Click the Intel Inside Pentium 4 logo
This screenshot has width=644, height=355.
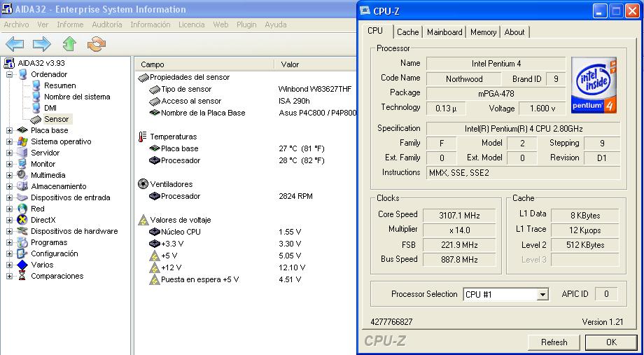coord(594,85)
